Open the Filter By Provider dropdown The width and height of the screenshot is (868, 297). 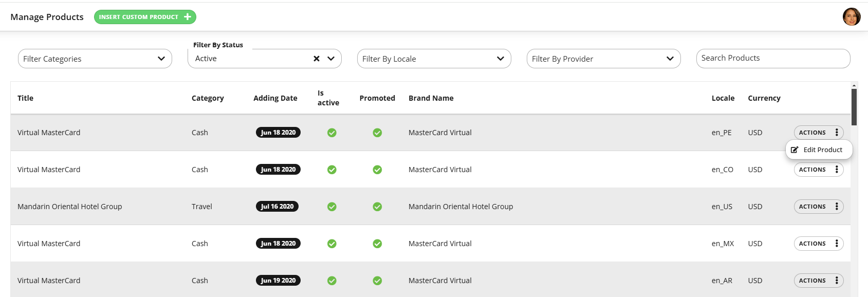[604, 59]
